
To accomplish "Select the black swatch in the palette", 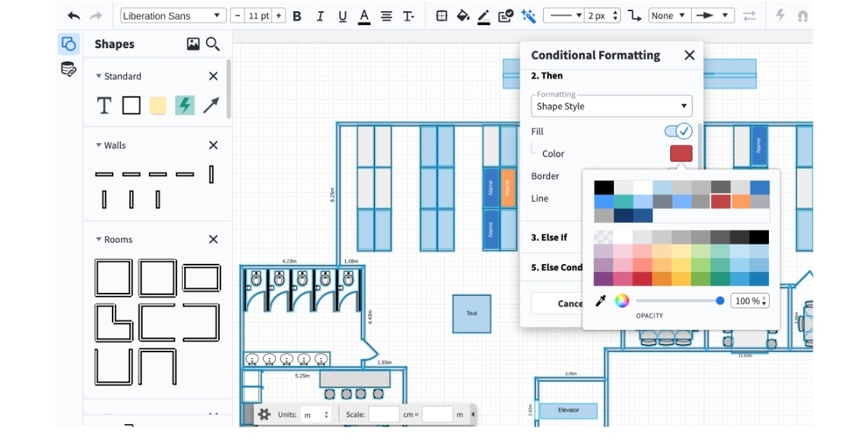I will click(603, 187).
